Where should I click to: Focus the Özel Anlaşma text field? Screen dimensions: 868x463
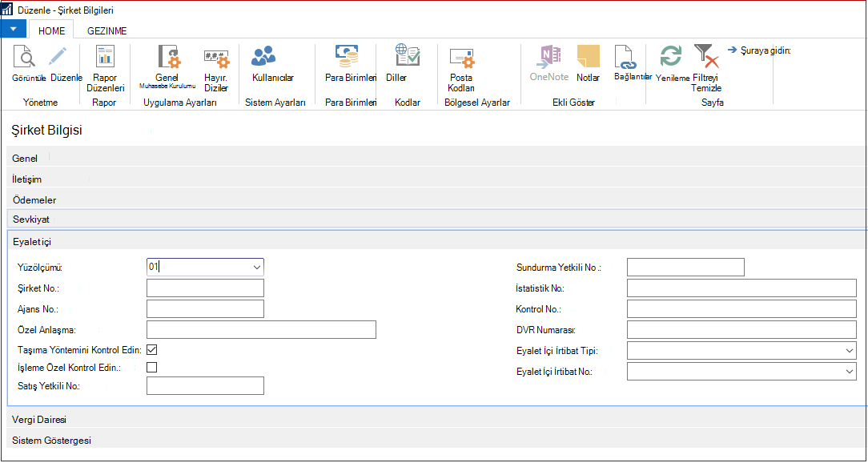click(261, 329)
